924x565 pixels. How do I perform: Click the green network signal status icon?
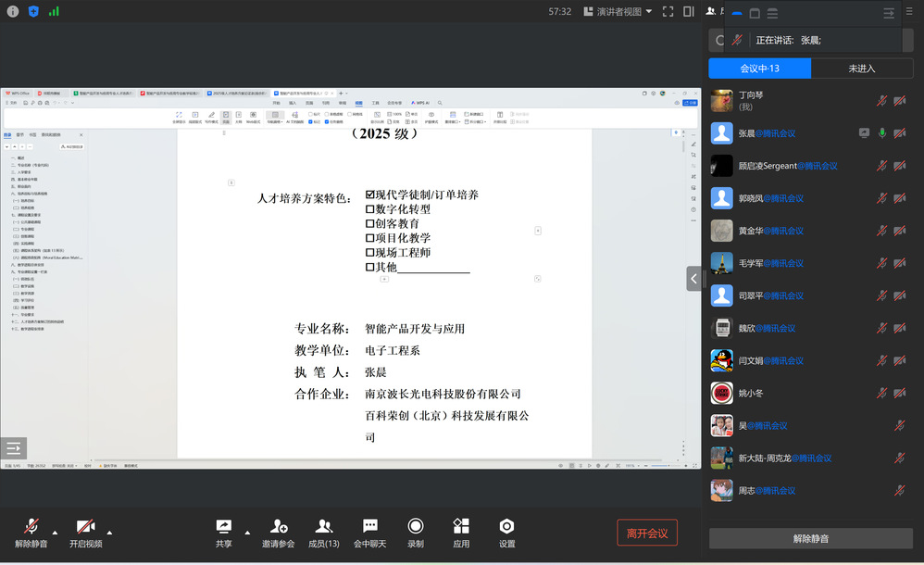point(54,12)
